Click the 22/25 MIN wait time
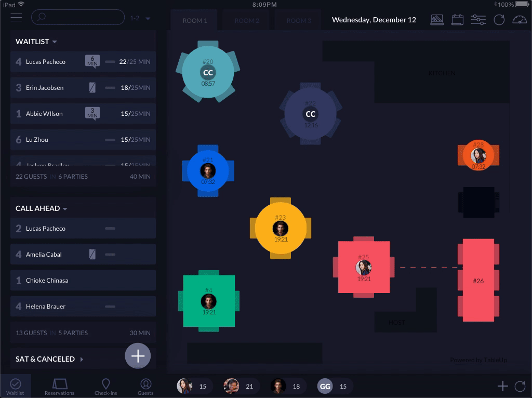The height and width of the screenshot is (398, 532). tap(135, 61)
